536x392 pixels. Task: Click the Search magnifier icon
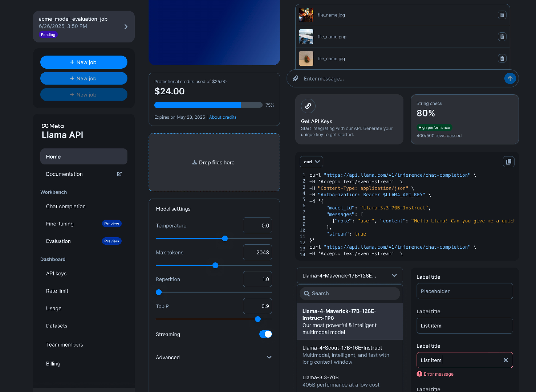pyautogui.click(x=307, y=294)
